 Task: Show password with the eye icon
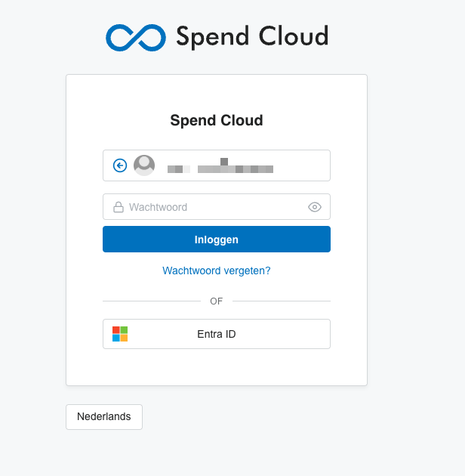315,207
